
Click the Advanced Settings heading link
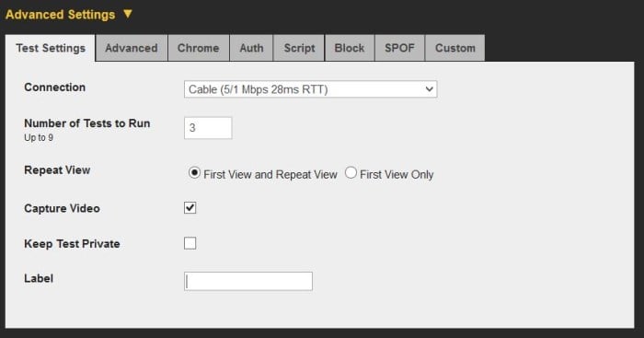click(x=61, y=15)
